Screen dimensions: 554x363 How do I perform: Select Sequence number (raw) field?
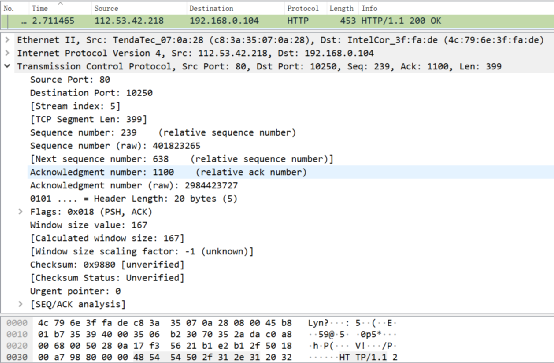pyautogui.click(x=115, y=146)
